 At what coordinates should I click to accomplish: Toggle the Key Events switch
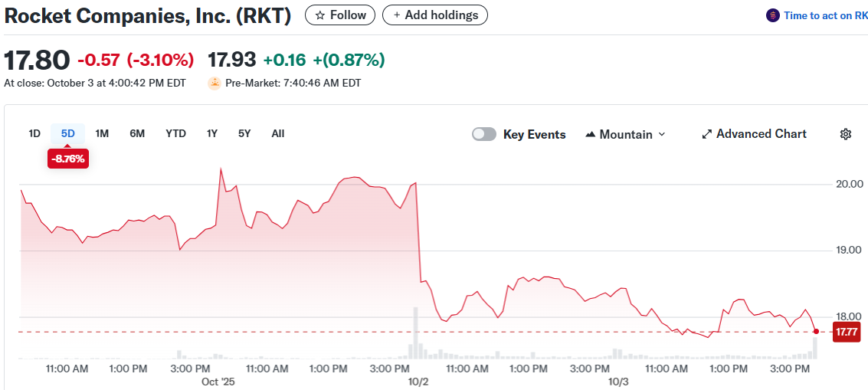click(x=484, y=134)
